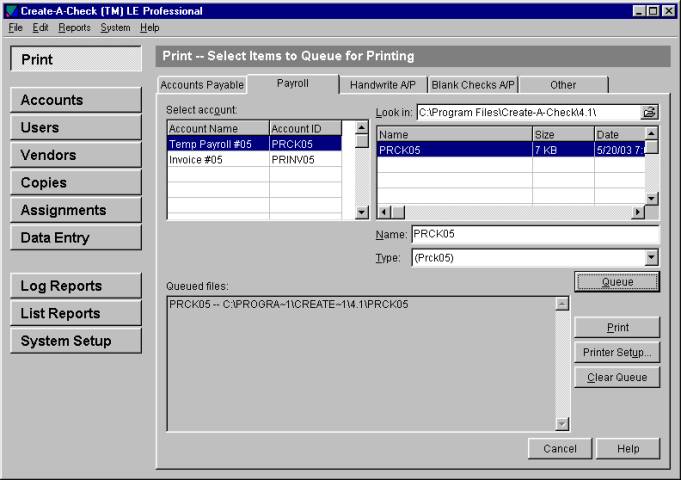Open the Assignments section

click(x=76, y=210)
